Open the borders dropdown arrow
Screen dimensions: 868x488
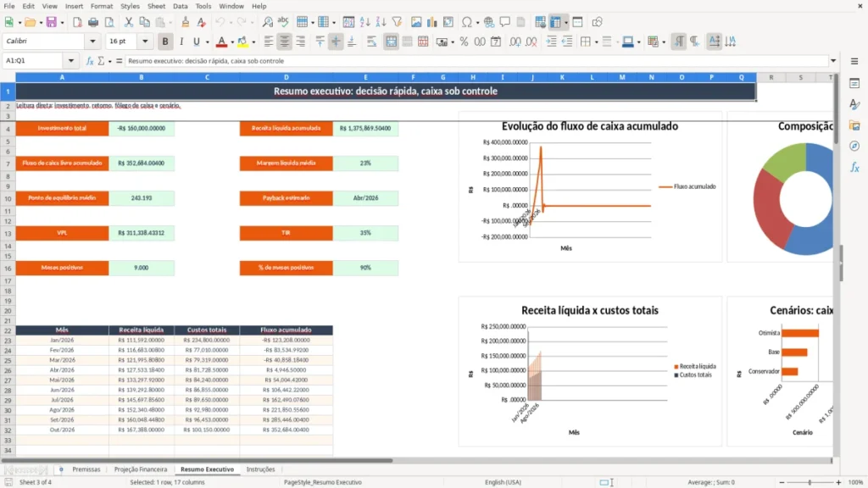[x=596, y=42]
